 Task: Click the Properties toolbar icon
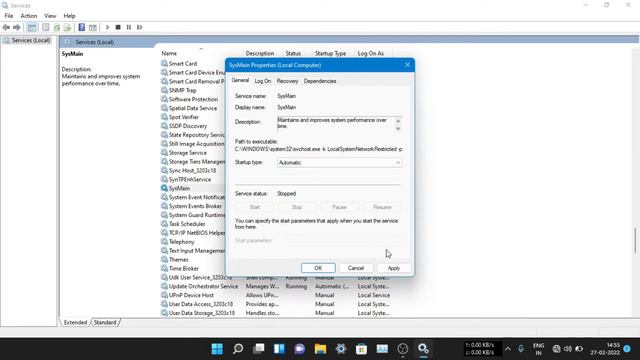(46, 27)
